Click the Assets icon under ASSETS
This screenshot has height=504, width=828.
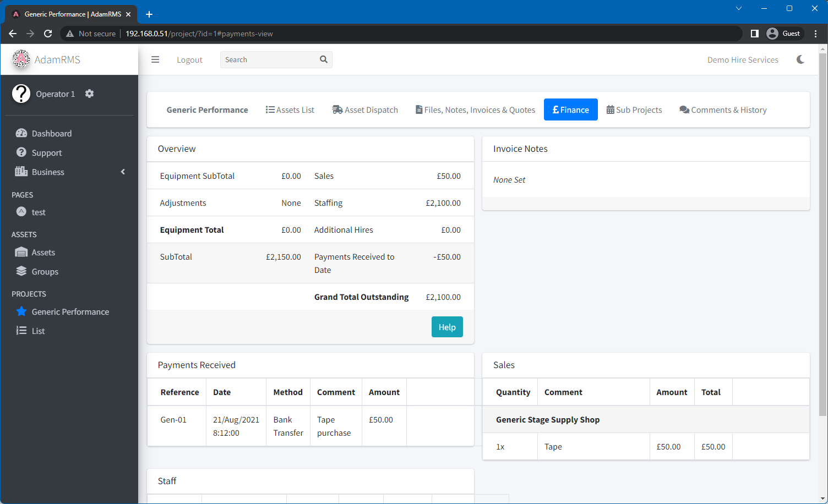pyautogui.click(x=22, y=252)
